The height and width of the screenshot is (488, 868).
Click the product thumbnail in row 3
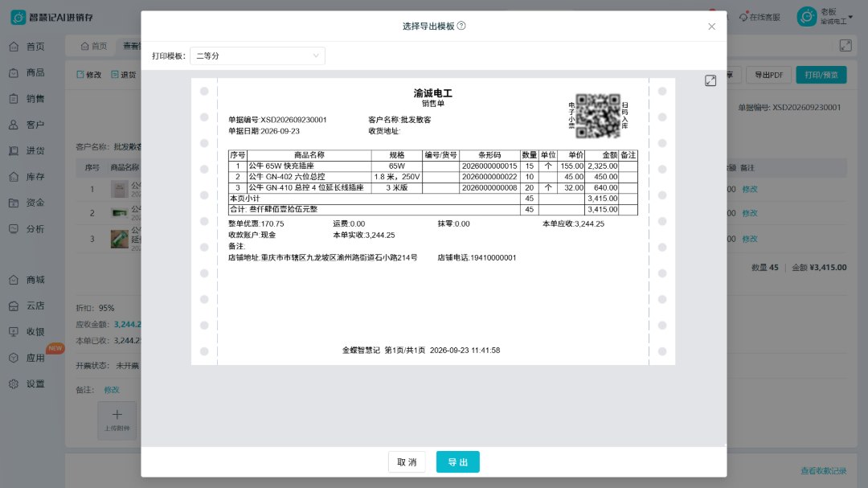(119, 240)
